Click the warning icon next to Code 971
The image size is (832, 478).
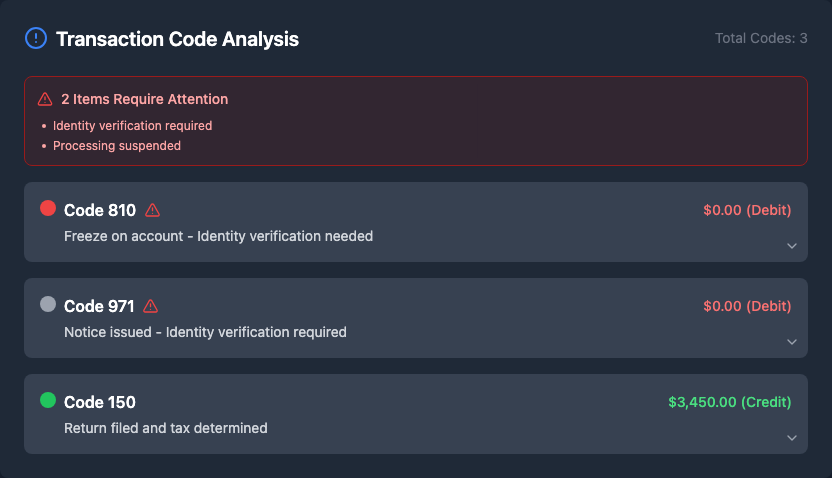(151, 306)
